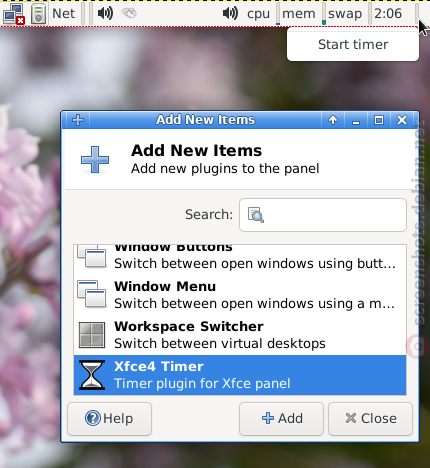Select the Window Buttons plugin row
The image size is (430, 468).
[240, 257]
